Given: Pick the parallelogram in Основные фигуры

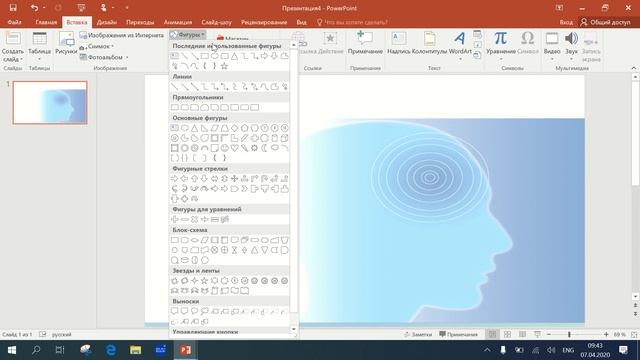Looking at the screenshot, I should pos(214,128).
